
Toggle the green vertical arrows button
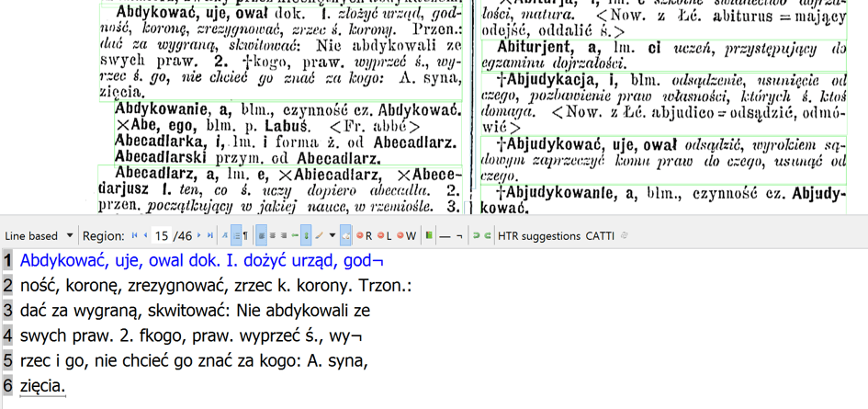pos(306,236)
